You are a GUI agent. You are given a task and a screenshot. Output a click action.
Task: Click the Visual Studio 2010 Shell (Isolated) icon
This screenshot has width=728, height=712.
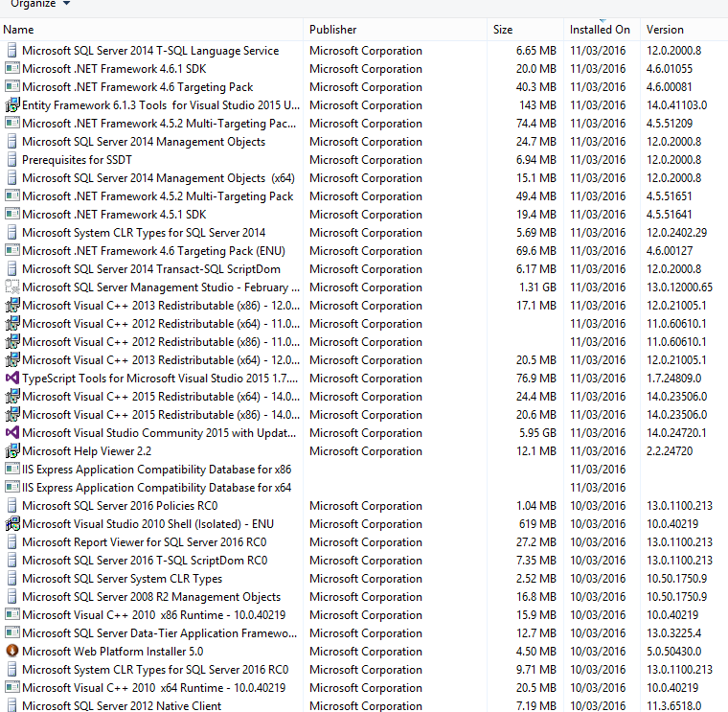pyautogui.click(x=12, y=524)
